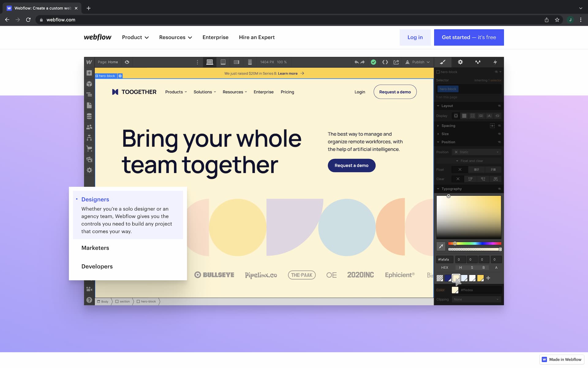Image resolution: width=588 pixels, height=368 pixels.
Task: Switch to Style Manager droplets tab
Action: pyautogui.click(x=478, y=62)
